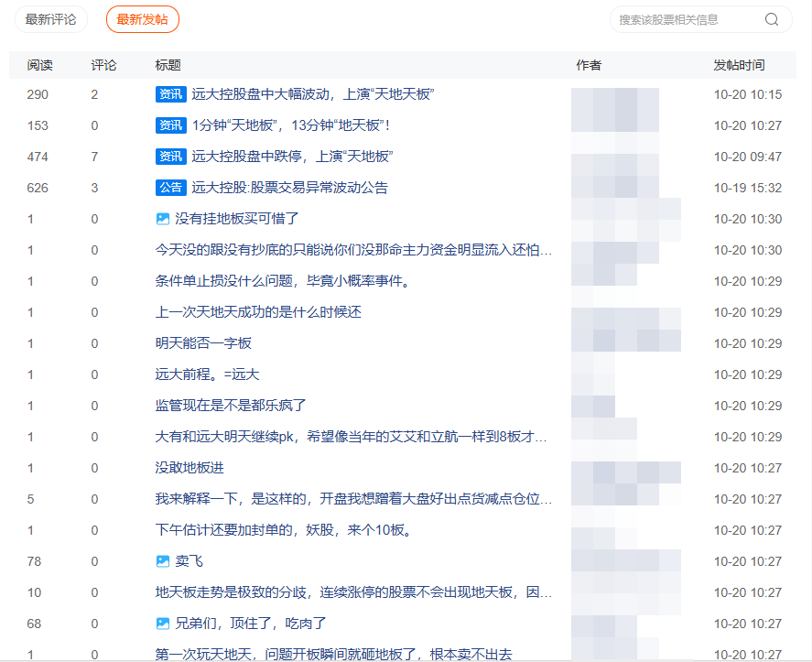This screenshot has height=662, width=812.
Task: Click image icon next to 卖飞
Action: click(x=163, y=561)
